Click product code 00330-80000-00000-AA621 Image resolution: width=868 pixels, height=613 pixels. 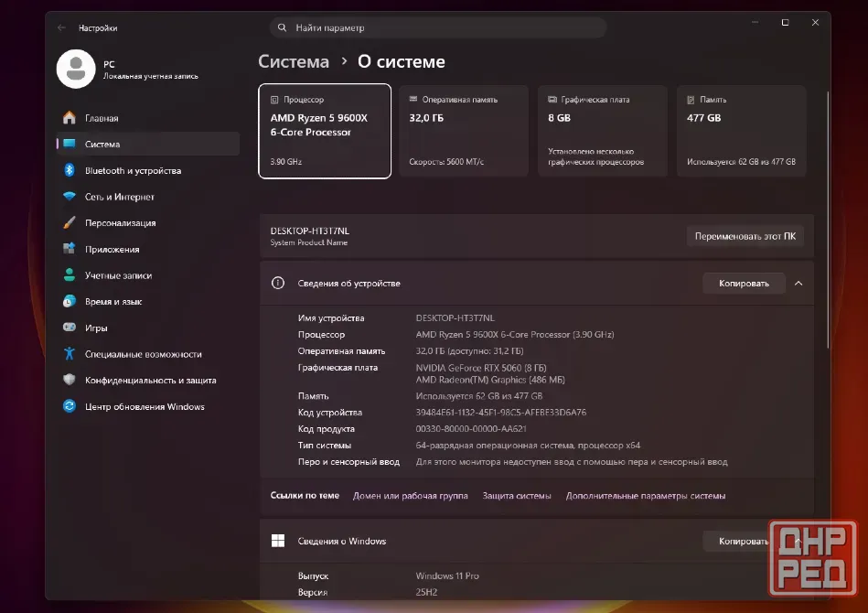(471, 428)
